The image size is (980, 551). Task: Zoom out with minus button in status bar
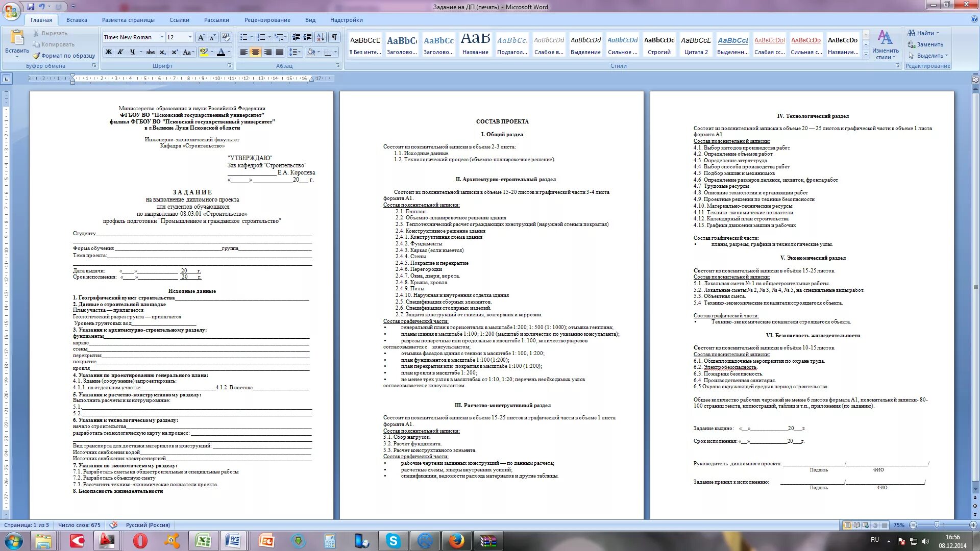[913, 525]
